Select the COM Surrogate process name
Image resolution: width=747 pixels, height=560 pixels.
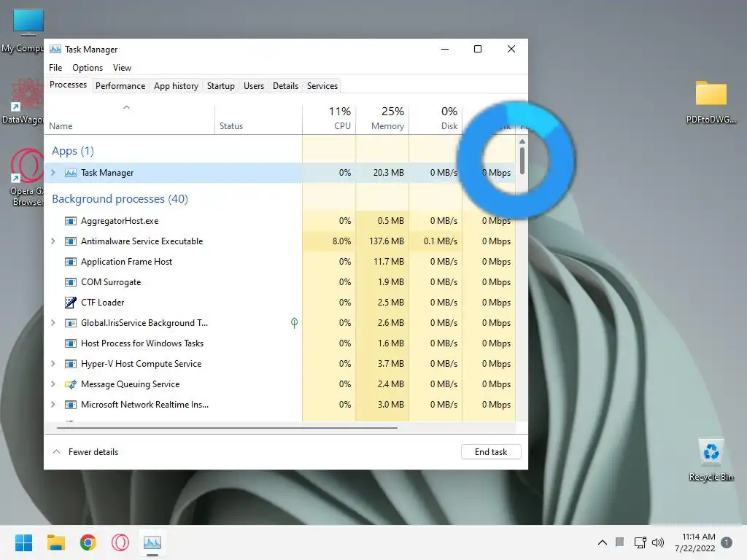[x=111, y=282]
